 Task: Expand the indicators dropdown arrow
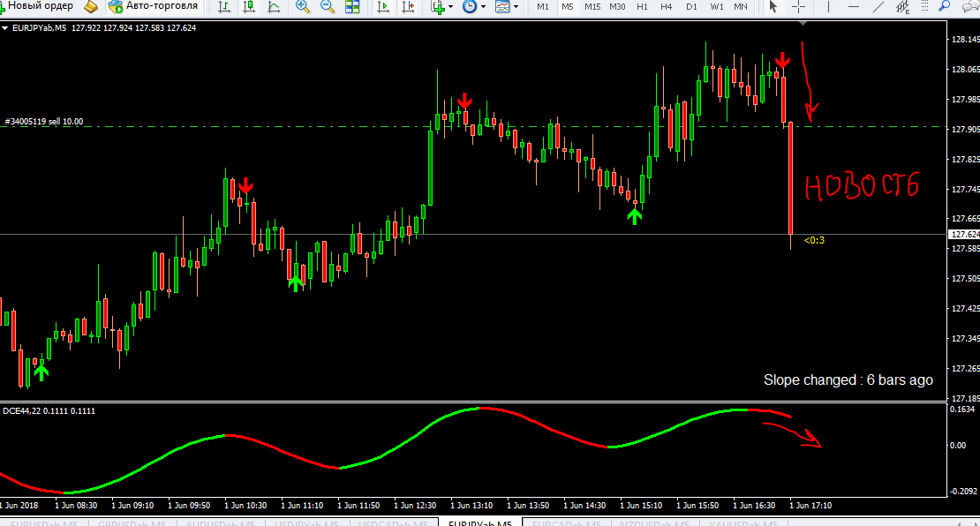tap(450, 7)
